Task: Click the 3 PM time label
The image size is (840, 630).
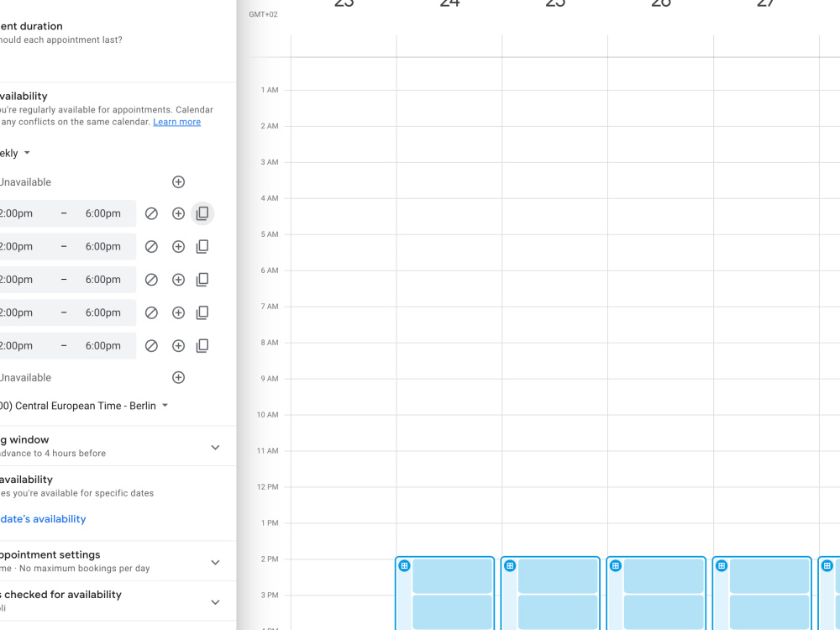Action: pos(270,596)
